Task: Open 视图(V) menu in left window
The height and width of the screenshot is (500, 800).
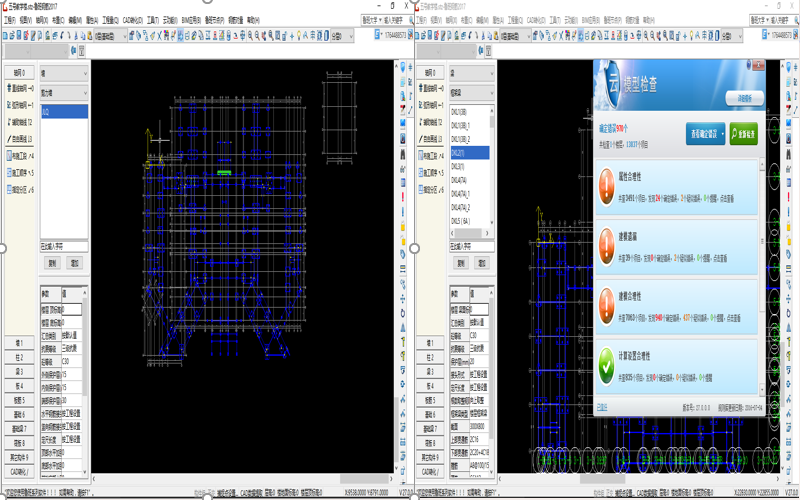Action: [x=26, y=20]
